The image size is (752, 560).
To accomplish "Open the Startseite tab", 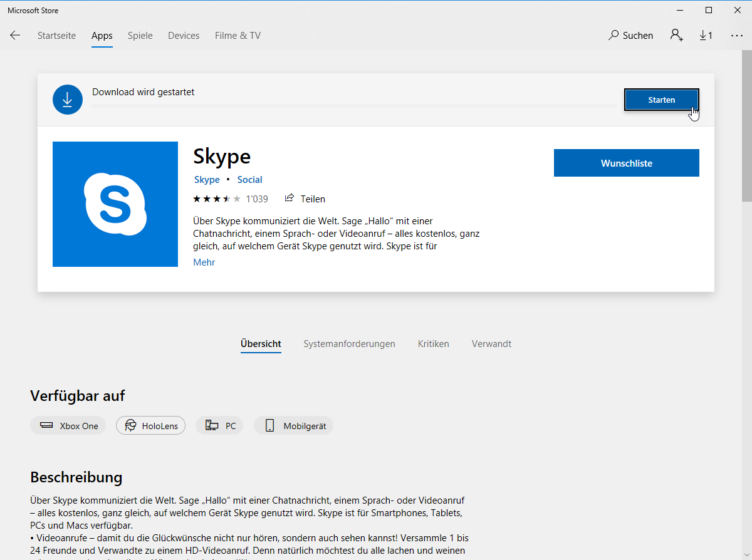I will click(56, 36).
